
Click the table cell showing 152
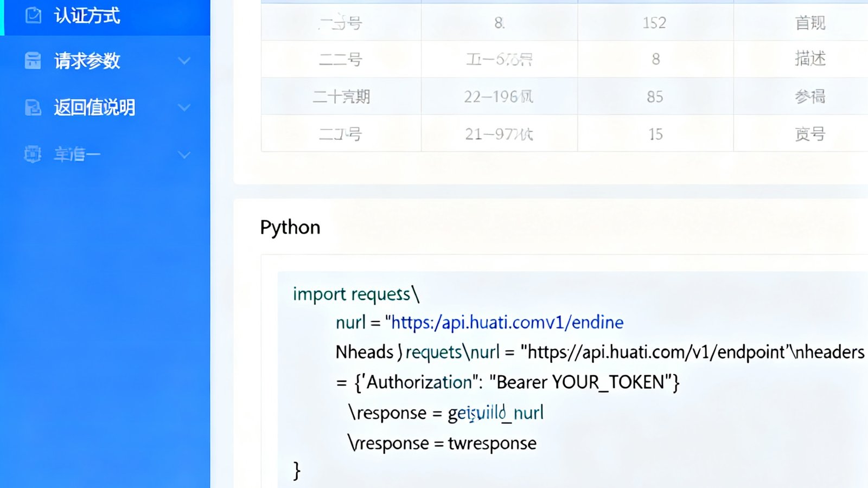point(655,23)
